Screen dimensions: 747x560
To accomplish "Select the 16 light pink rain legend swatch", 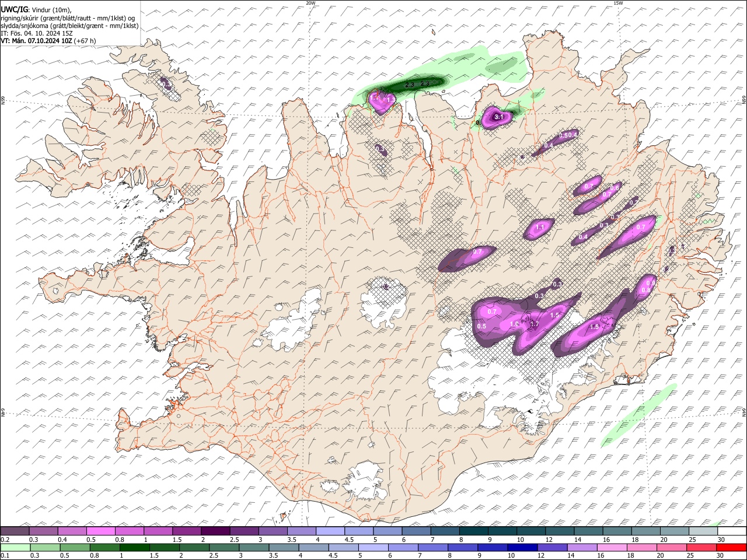I will [x=613, y=548].
